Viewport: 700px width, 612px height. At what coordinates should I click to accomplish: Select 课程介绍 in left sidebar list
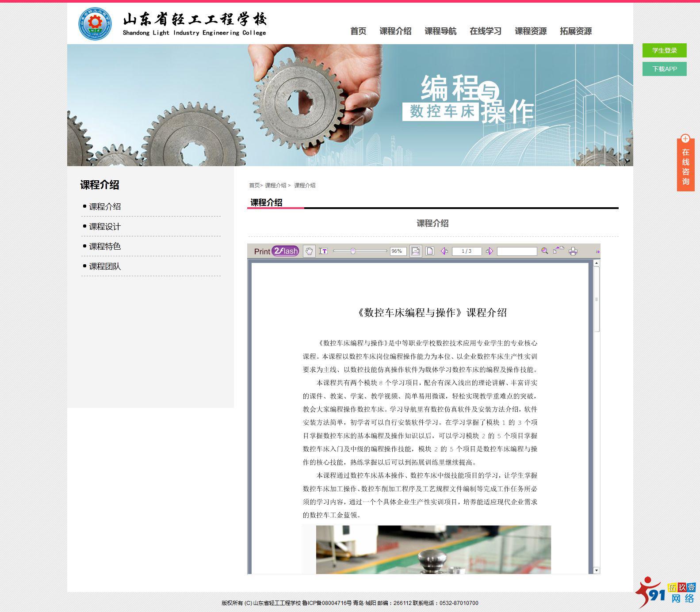click(x=105, y=206)
